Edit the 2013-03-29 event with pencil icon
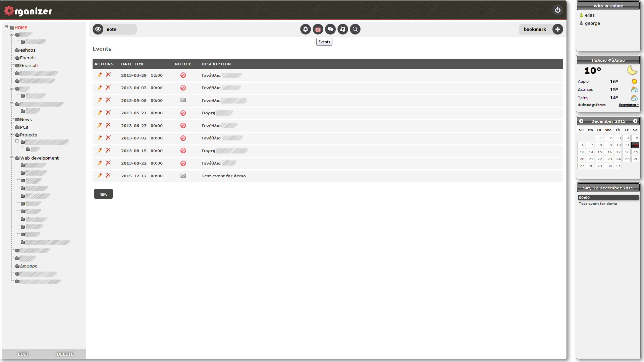 click(x=100, y=75)
